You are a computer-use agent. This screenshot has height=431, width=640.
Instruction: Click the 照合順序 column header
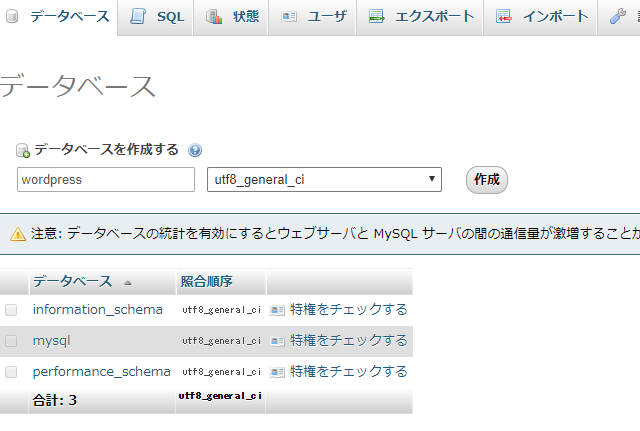click(x=207, y=282)
